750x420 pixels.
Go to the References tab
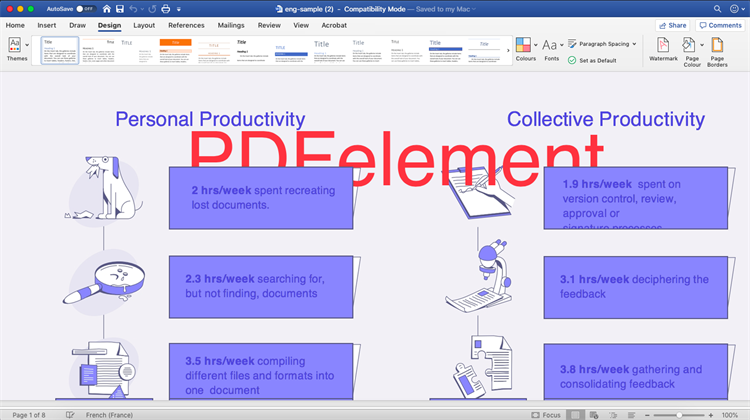point(186,25)
